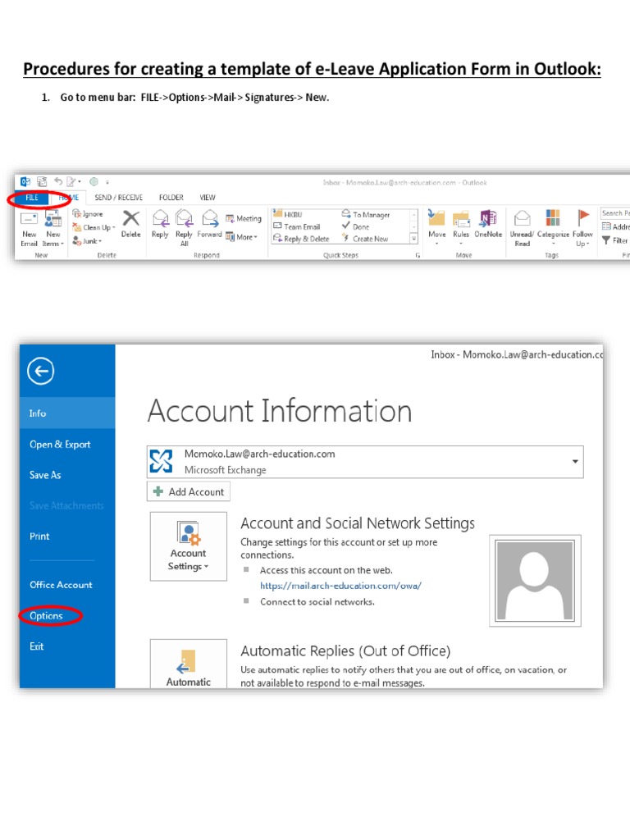
Task: Open the VIEW ribbon tab
Action: pos(208,198)
